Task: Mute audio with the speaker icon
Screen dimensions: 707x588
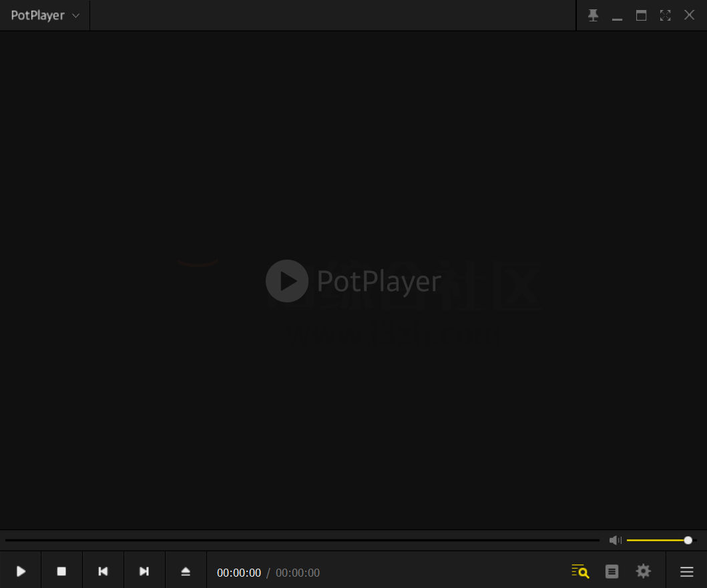Action: [x=615, y=540]
